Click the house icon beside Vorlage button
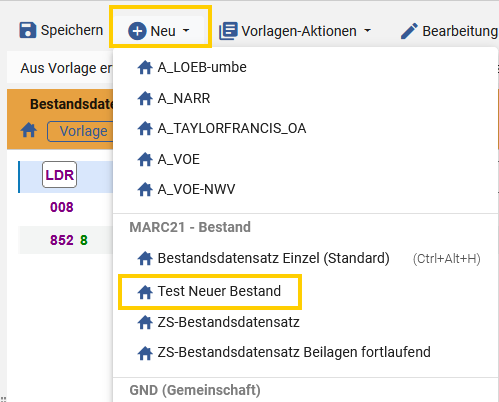 (29, 130)
